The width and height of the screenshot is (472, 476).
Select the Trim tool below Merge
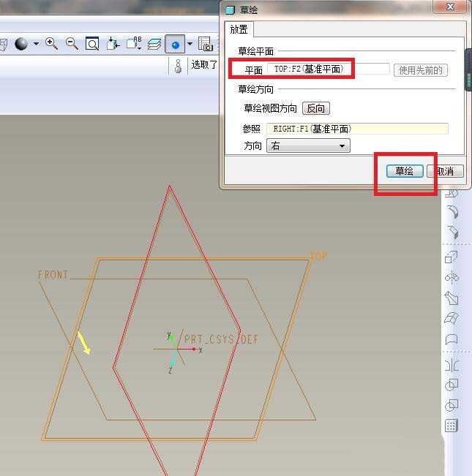click(452, 406)
